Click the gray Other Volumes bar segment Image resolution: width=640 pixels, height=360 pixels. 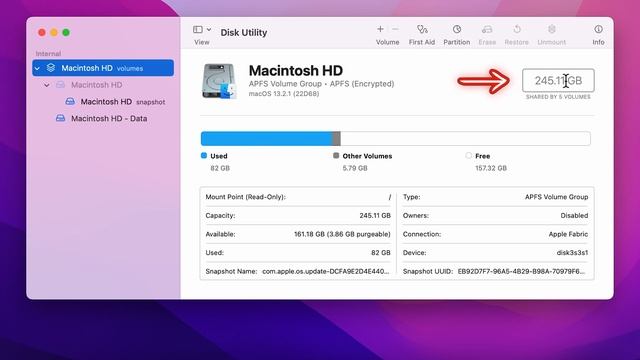[x=336, y=138]
